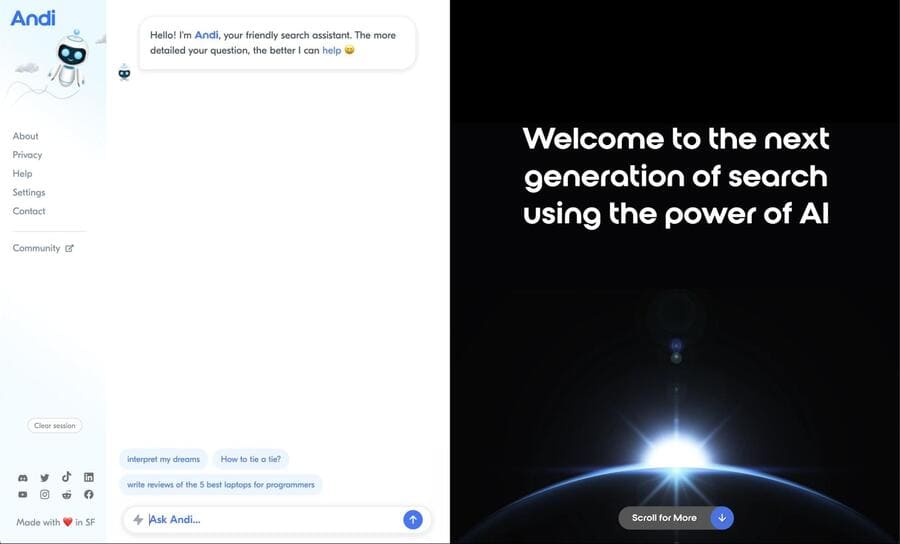Open Andi's YouTube via the sidebar icon
The height and width of the screenshot is (544, 900).
(x=22, y=494)
